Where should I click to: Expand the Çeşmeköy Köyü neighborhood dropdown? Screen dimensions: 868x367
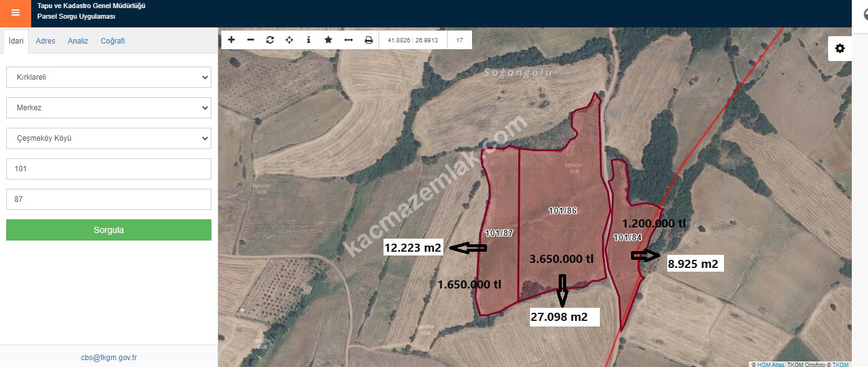pyautogui.click(x=109, y=138)
